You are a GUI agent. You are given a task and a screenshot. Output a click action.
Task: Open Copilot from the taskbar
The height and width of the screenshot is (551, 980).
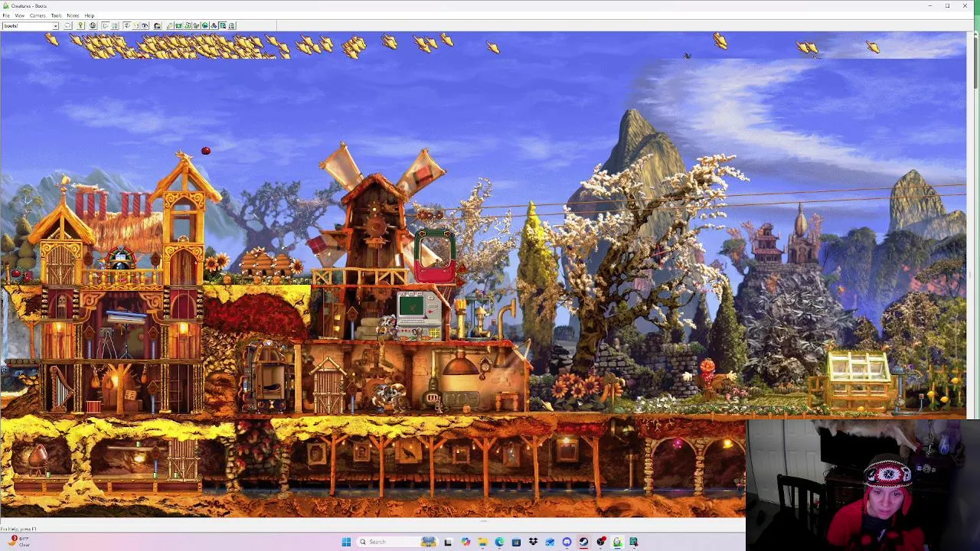(465, 542)
